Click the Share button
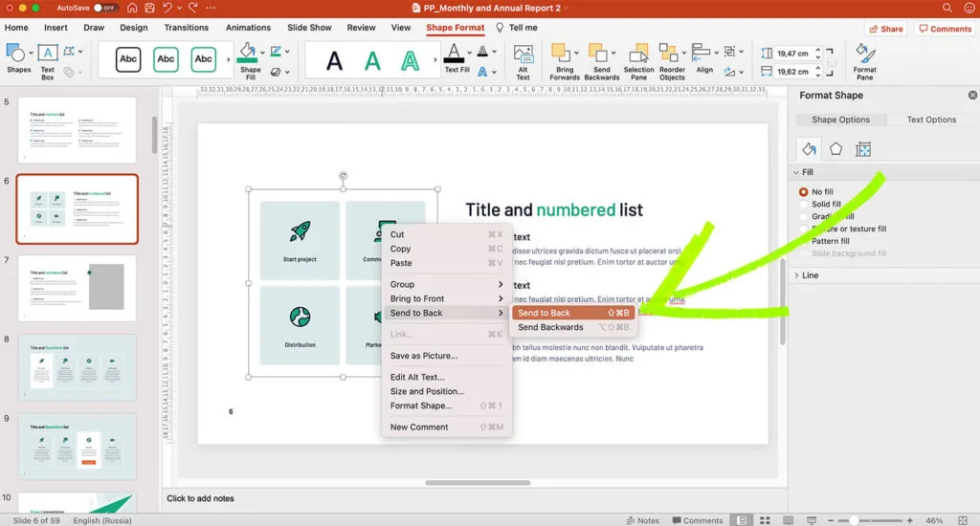 click(885, 29)
